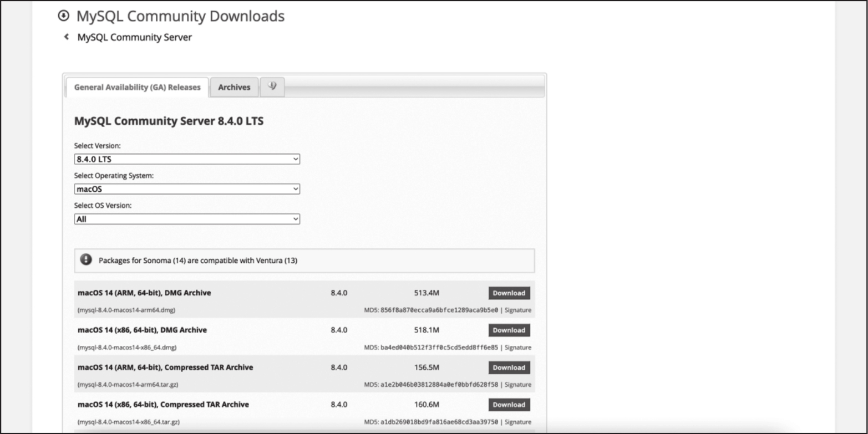Download macOS 14 x86 Compressed TAR Archive
This screenshot has width=868, height=434.
pos(509,405)
